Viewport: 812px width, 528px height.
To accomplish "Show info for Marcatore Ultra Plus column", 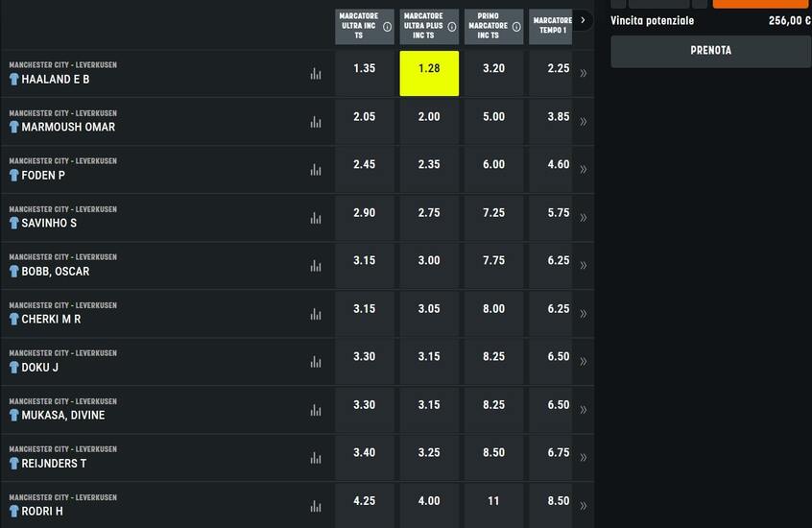I will tap(451, 27).
